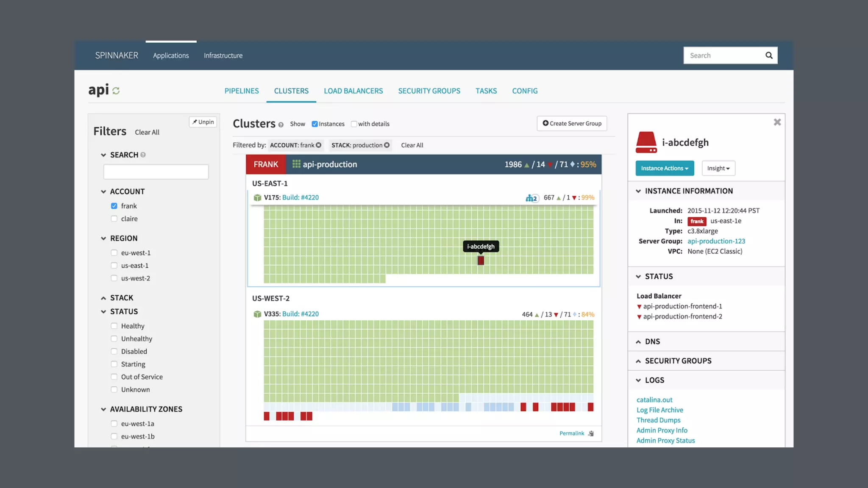Open the Instance Actions dropdown
Viewport: 868px width, 488px height.
(x=664, y=168)
